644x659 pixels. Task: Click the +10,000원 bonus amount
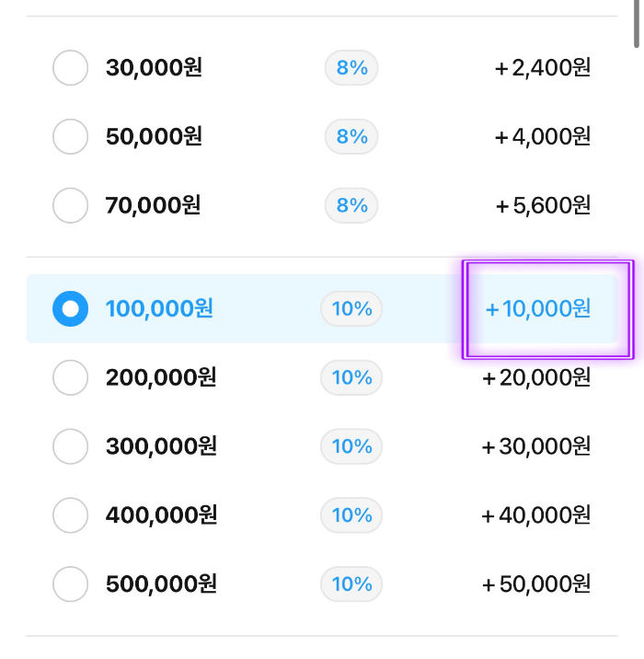pos(538,309)
